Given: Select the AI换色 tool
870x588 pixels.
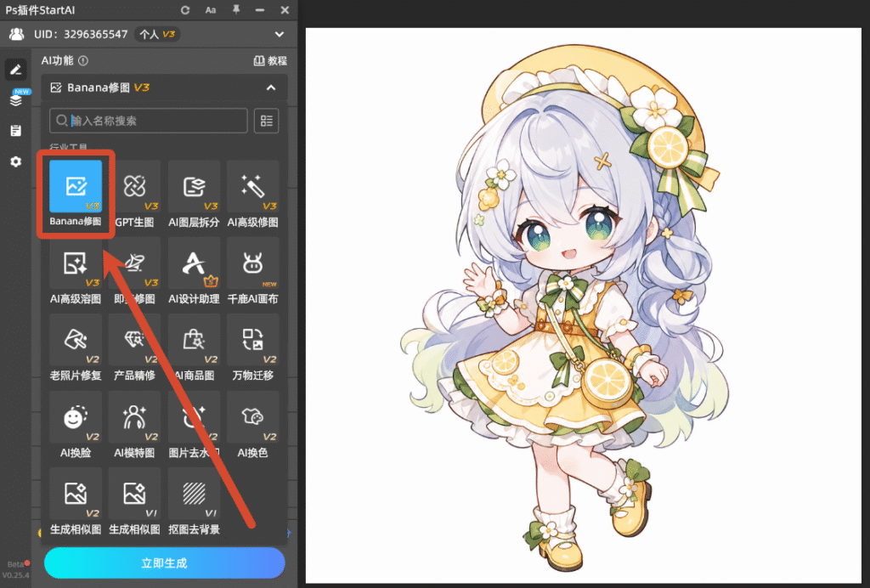Looking at the screenshot, I should point(252,417).
